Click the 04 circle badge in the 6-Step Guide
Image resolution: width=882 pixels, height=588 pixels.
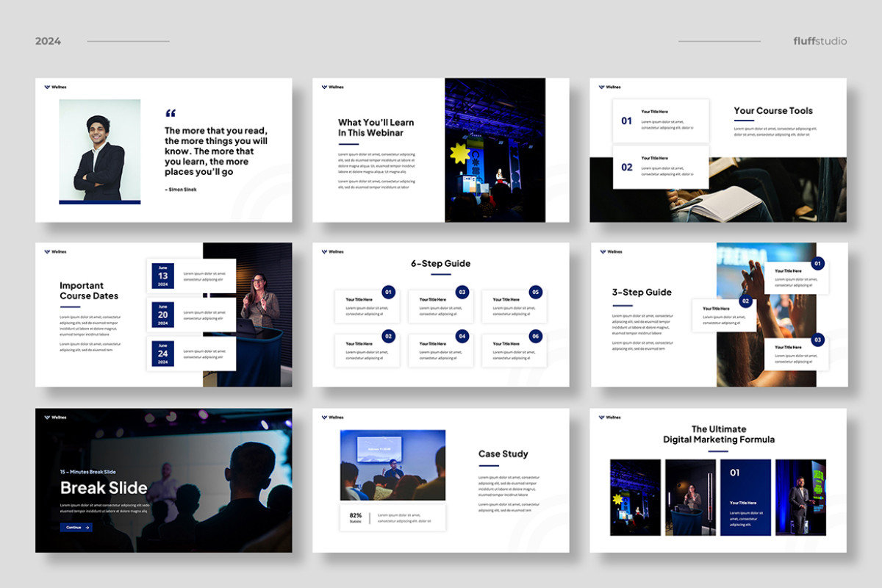point(462,336)
